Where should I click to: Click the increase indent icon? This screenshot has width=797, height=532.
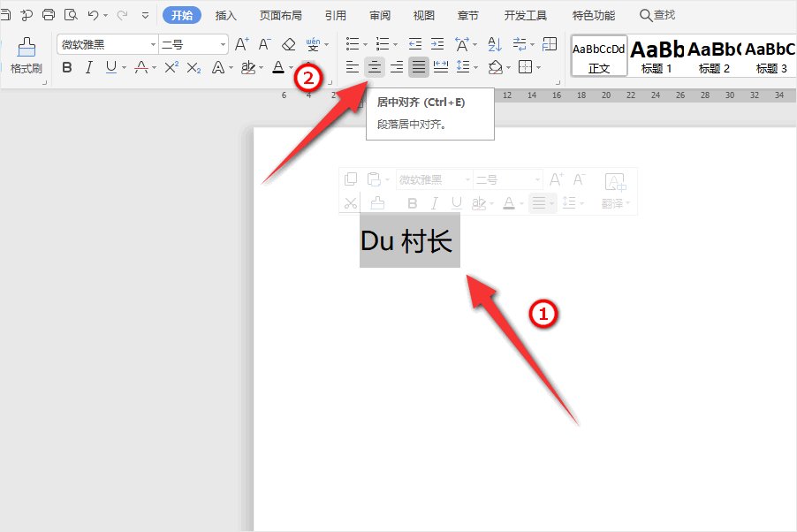(437, 44)
